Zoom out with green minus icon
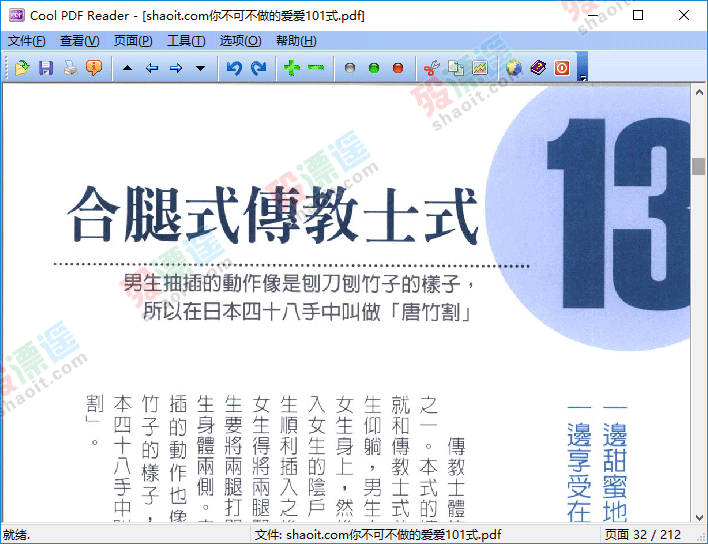The image size is (708, 544). [316, 68]
